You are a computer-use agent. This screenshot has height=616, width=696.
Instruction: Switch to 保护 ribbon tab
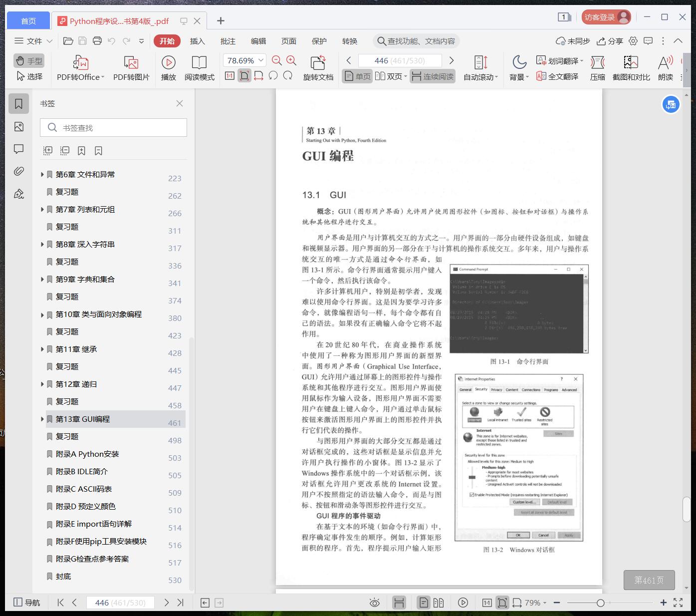coord(319,41)
